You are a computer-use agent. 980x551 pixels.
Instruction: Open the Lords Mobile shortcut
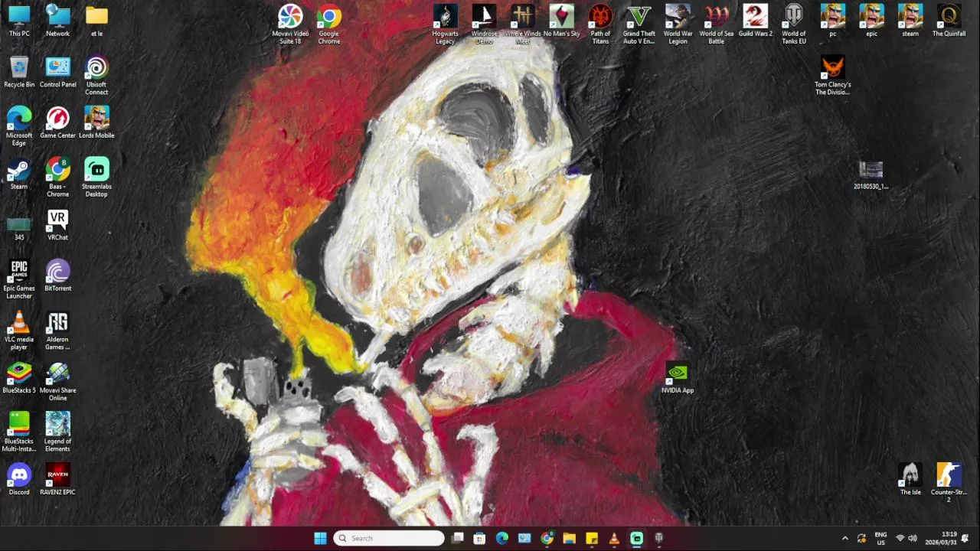click(96, 122)
